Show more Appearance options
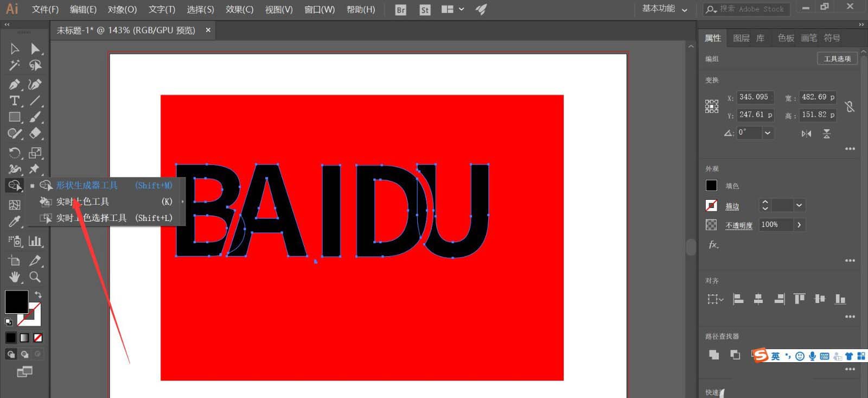Image resolution: width=868 pixels, height=398 pixels. [850, 261]
